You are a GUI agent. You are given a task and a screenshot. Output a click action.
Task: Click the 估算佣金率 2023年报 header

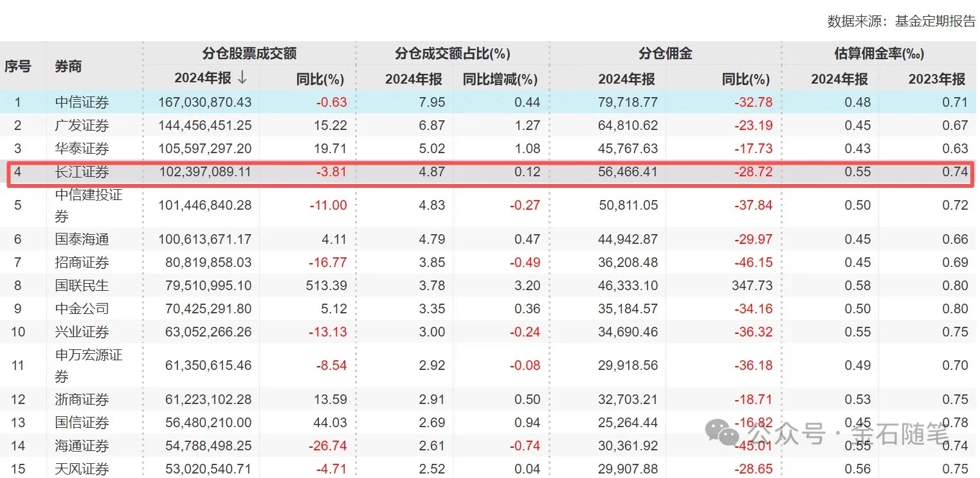click(937, 79)
